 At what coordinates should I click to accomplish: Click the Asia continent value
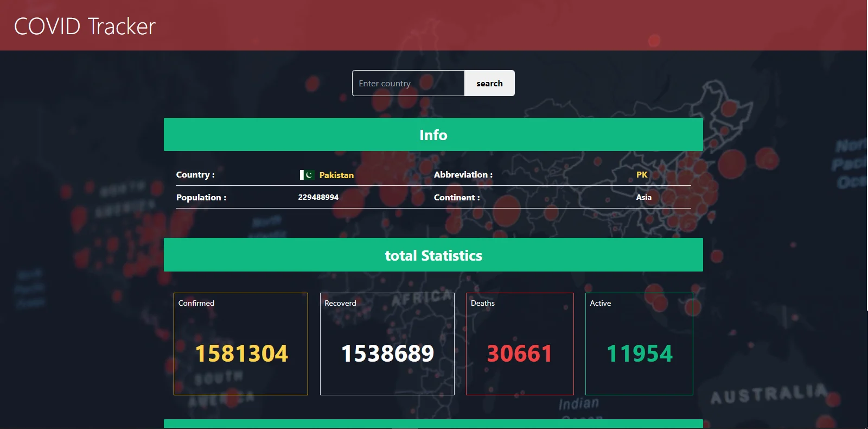(644, 197)
